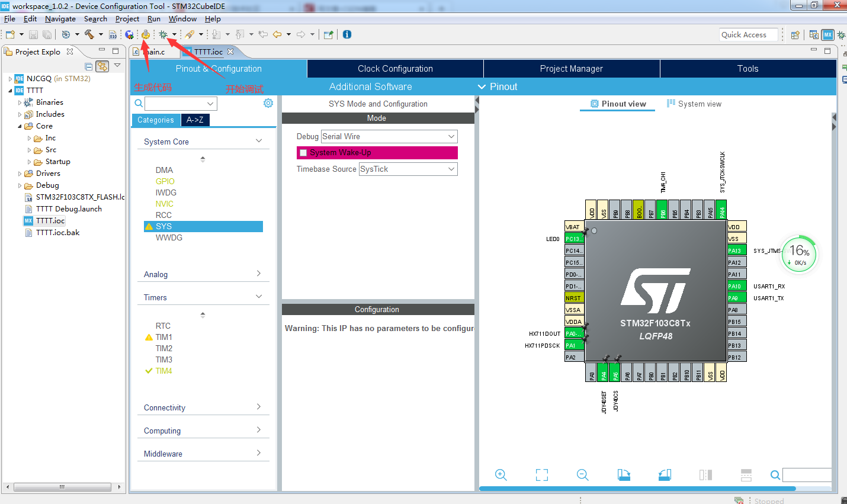The image size is (847, 504).
Task: Open the STM32CubeMX (MX) perspective icon
Action: [827, 34]
